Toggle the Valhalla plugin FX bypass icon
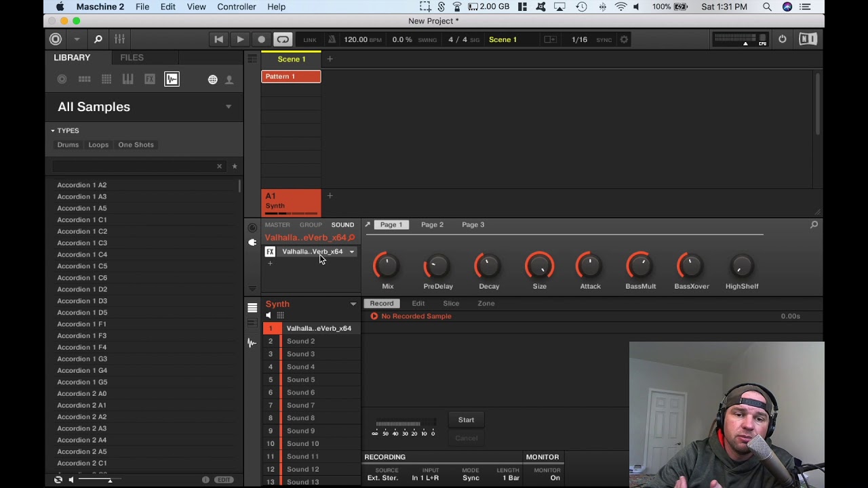The image size is (868, 488). pos(270,251)
